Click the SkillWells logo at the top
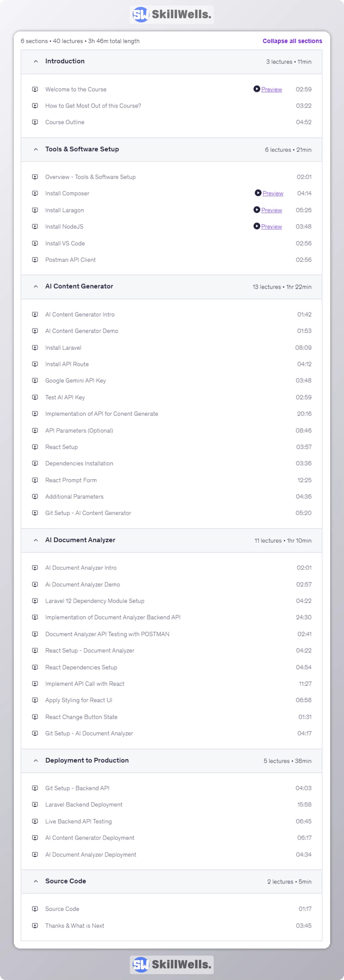The image size is (344, 980). (172, 15)
